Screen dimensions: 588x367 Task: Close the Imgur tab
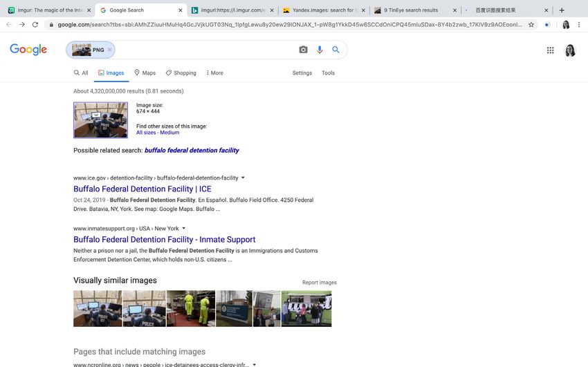point(89,10)
